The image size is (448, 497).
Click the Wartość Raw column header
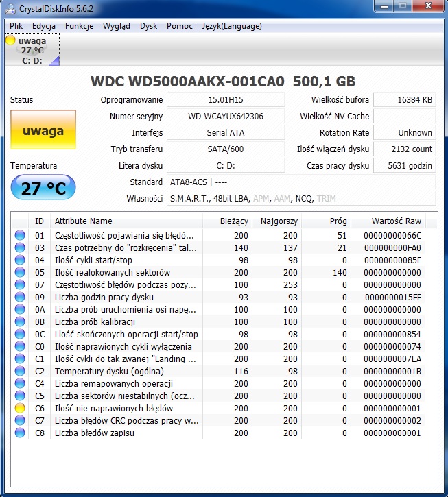click(388, 221)
